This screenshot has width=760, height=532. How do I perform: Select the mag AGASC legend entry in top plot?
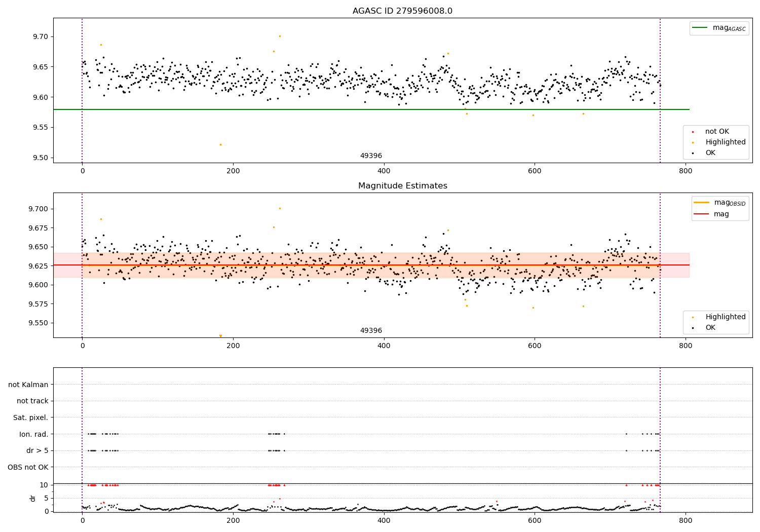click(719, 28)
